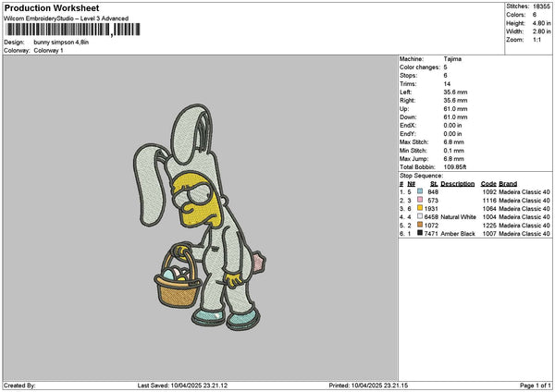
Task: Click the 'Production Worksheet' title
Action: [x=52, y=8]
